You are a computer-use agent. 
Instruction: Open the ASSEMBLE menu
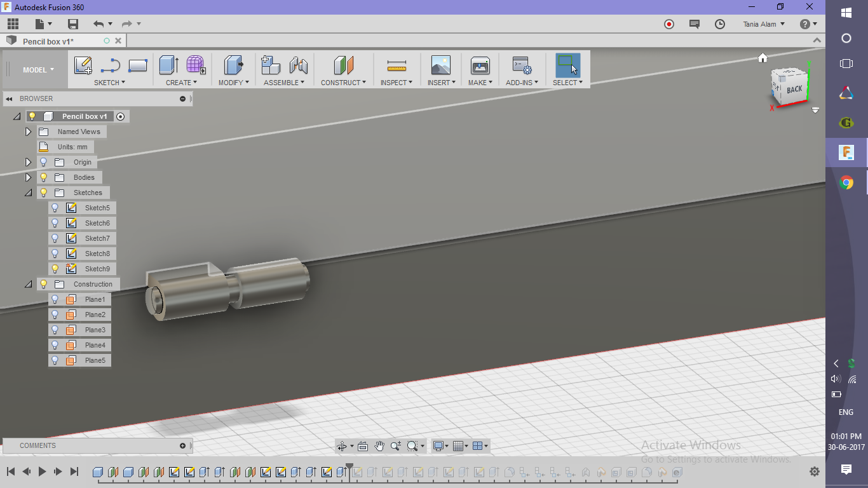(284, 83)
